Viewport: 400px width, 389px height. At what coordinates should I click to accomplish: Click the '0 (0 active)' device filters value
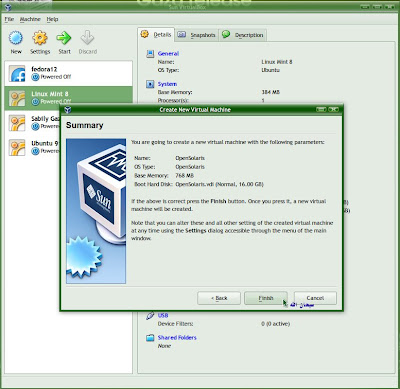[276, 324]
